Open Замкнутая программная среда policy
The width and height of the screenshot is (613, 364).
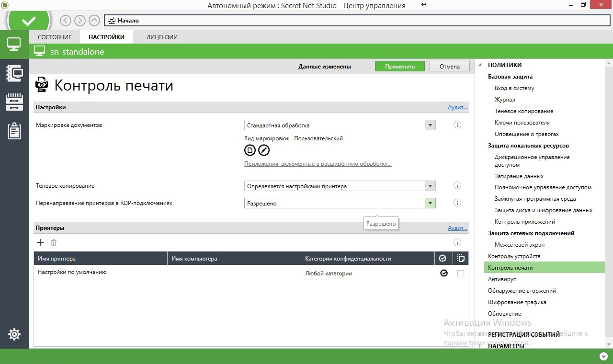click(x=535, y=199)
